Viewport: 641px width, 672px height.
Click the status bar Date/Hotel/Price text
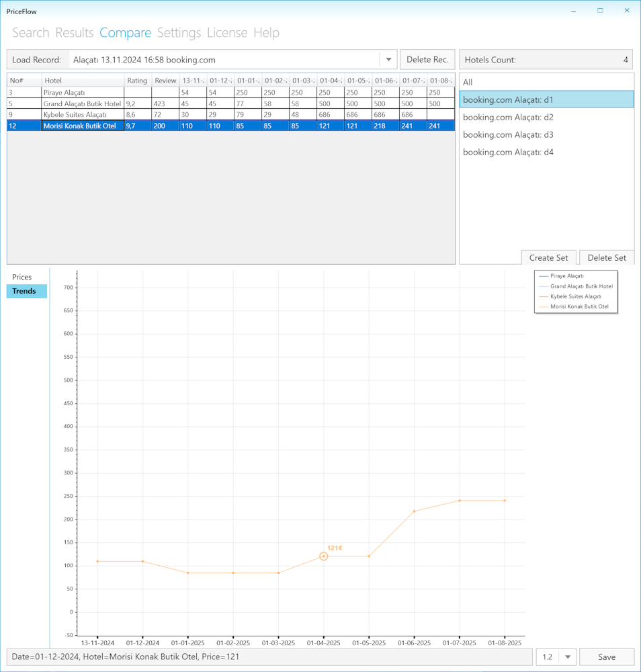point(125,657)
